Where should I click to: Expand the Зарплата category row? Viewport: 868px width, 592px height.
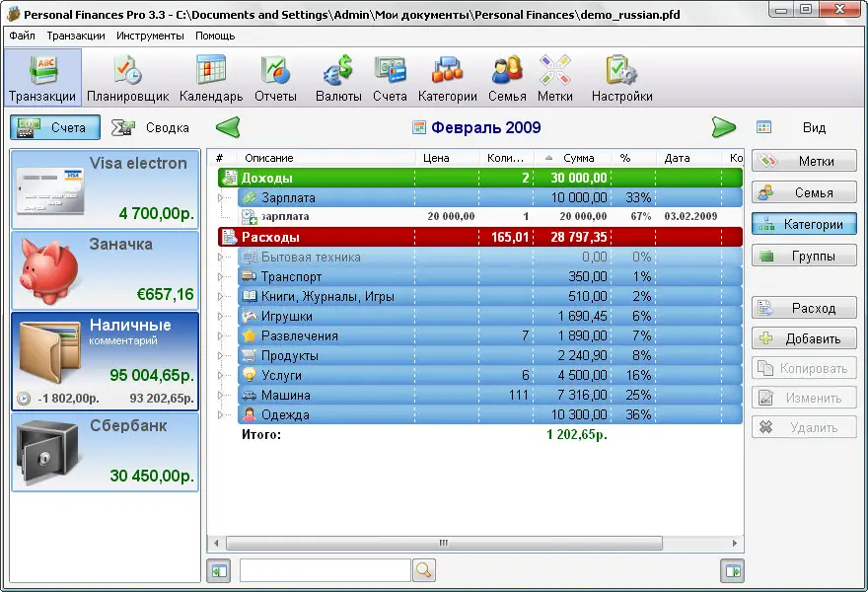click(220, 197)
